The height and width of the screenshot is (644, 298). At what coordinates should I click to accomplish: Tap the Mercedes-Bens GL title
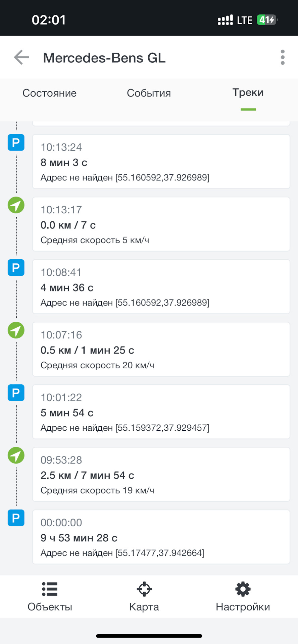pos(104,58)
